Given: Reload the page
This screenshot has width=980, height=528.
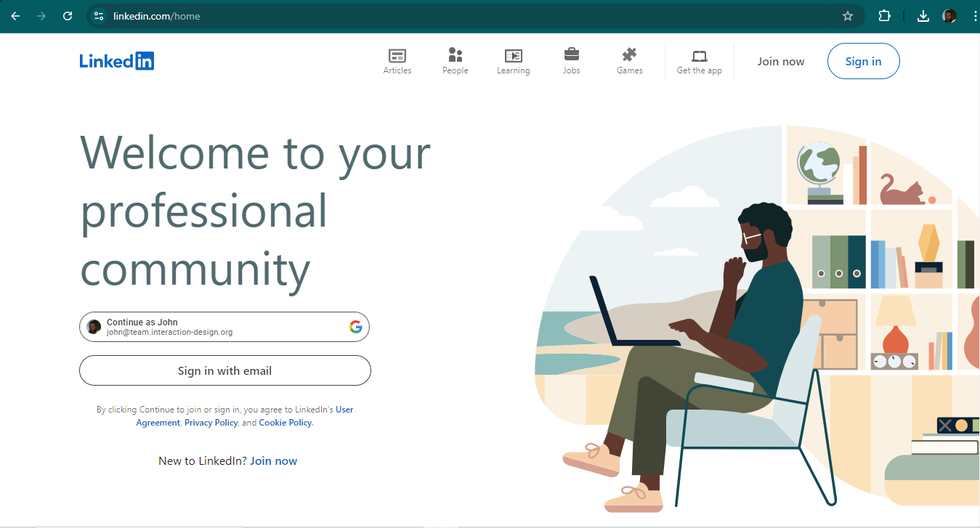Looking at the screenshot, I should click(67, 15).
